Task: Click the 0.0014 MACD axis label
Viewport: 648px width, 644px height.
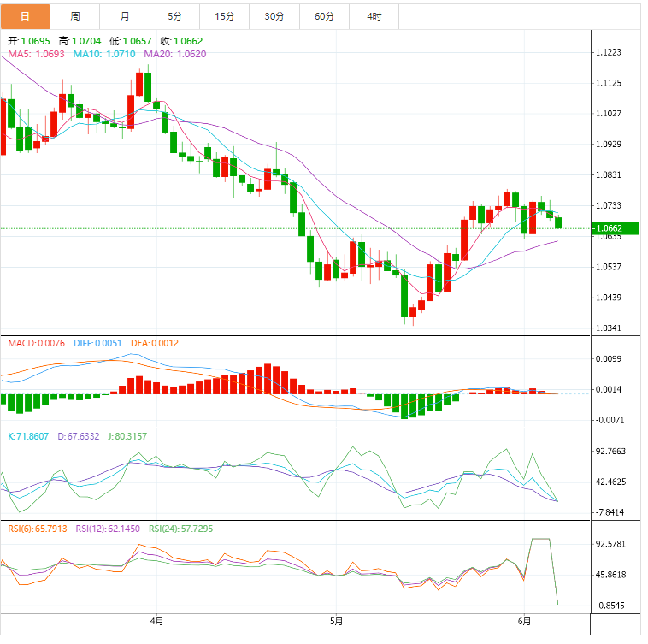Action: [x=609, y=389]
